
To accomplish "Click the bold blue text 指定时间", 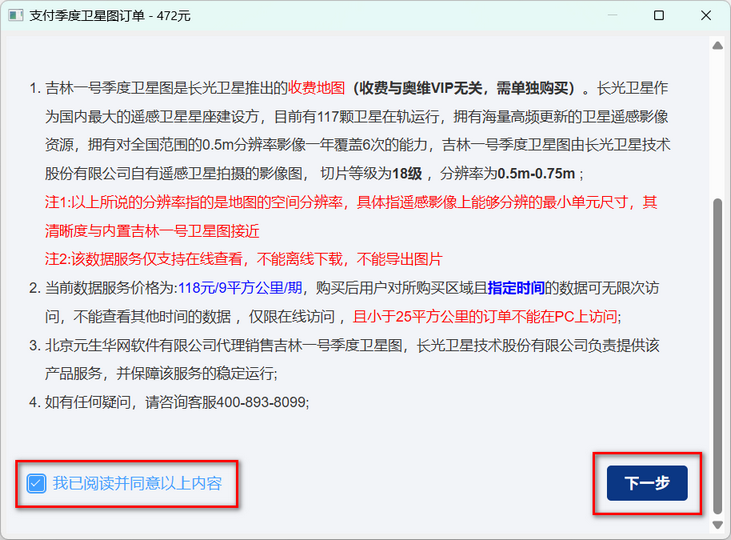I will pos(516,288).
